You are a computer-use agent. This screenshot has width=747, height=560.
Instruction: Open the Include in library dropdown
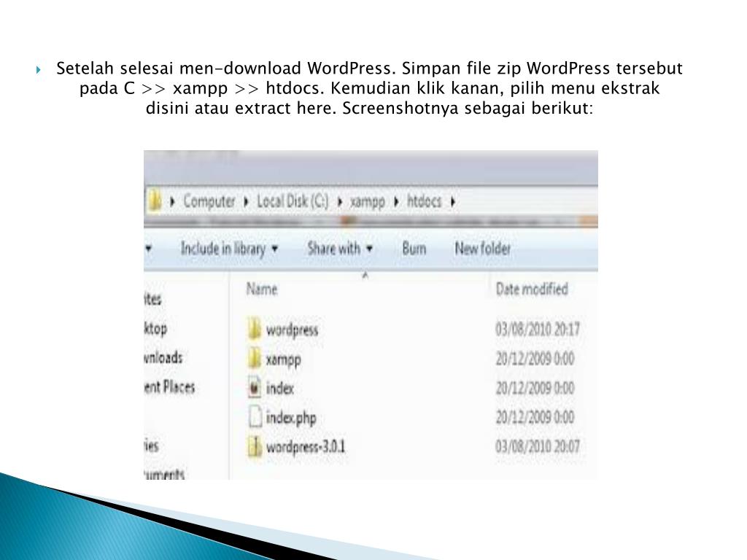pyautogui.click(x=228, y=249)
